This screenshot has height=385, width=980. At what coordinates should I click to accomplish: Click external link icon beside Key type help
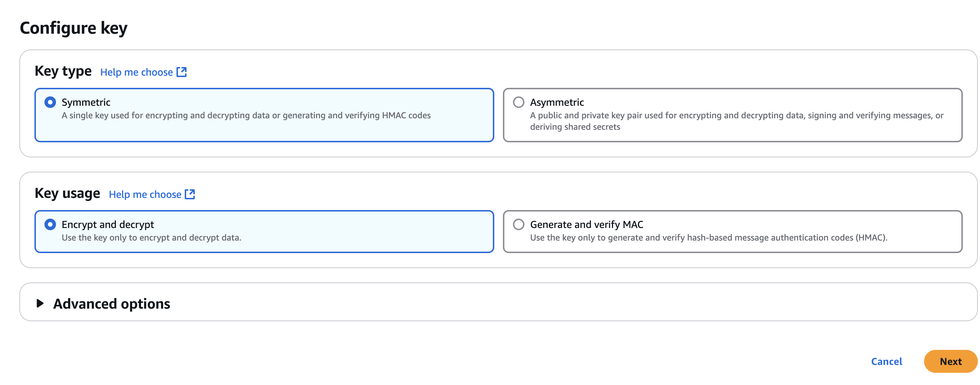(182, 72)
